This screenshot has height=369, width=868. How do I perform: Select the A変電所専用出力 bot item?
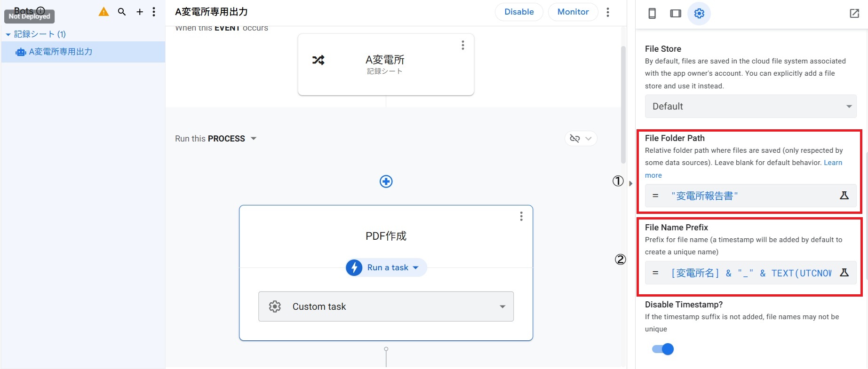tap(60, 52)
